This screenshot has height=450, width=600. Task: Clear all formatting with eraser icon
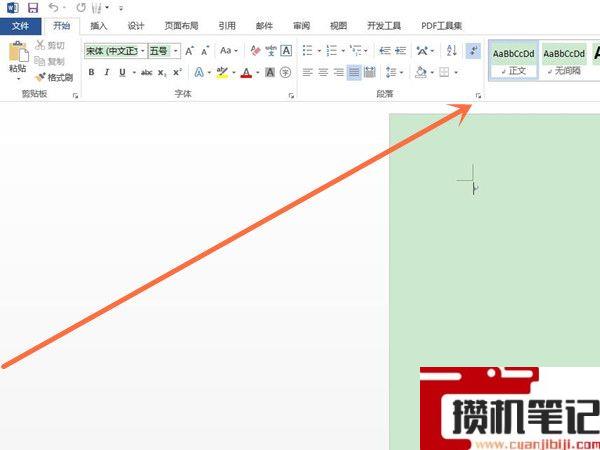255,51
